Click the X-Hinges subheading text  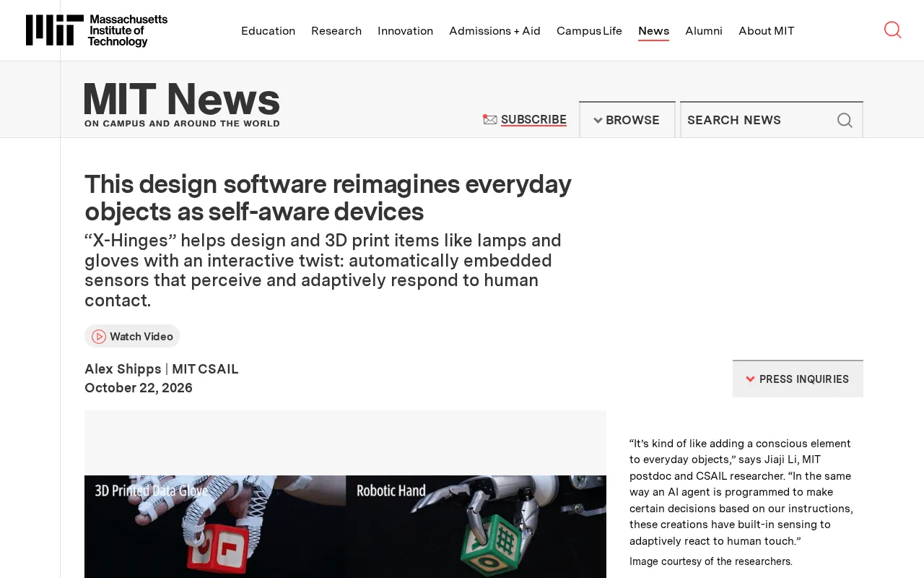[x=323, y=270]
